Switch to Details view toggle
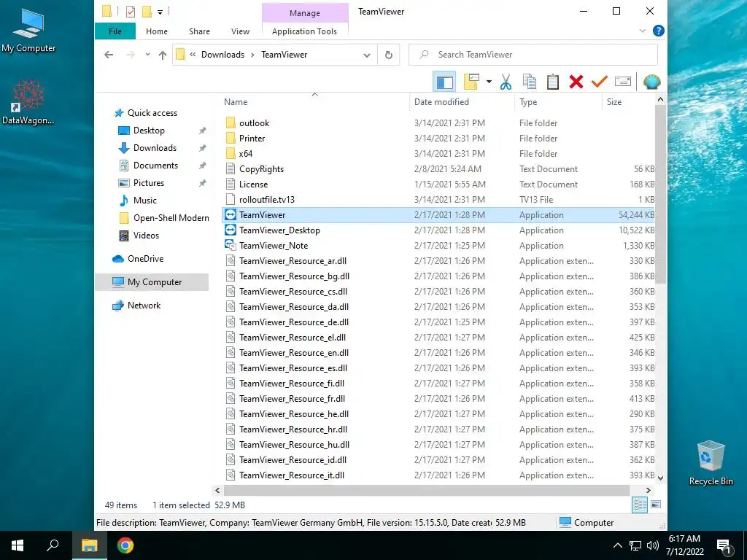 coord(640,505)
